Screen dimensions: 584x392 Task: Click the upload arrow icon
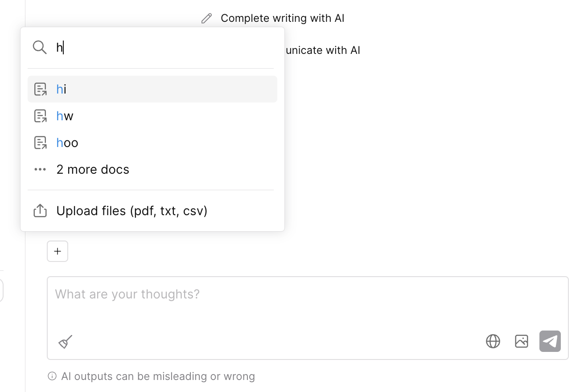pyautogui.click(x=40, y=211)
